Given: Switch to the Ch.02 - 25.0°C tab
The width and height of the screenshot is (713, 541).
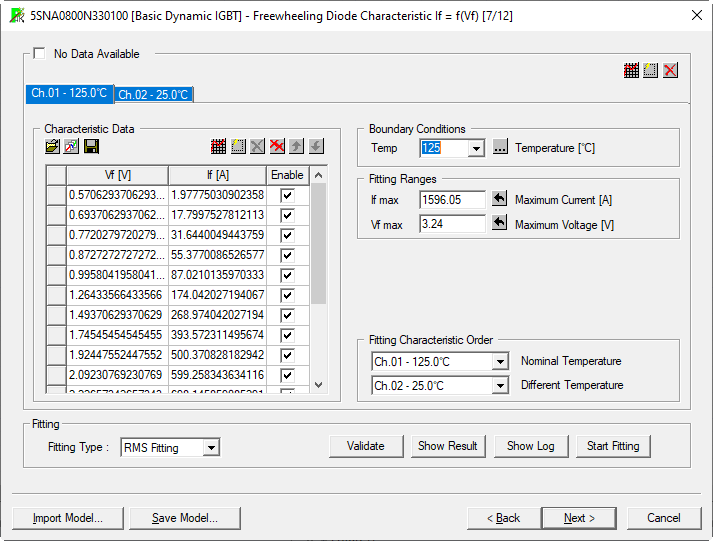Looking at the screenshot, I should click(153, 95).
